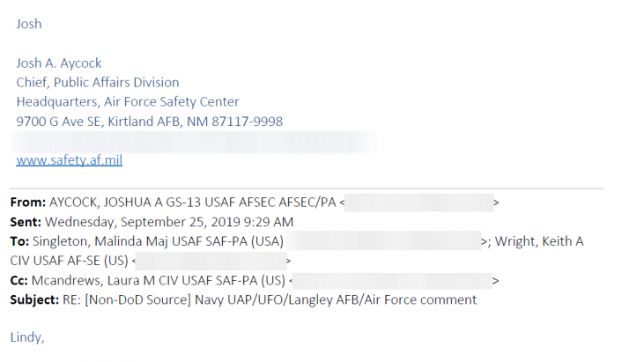Screen dimensions: 644x362
Task: Click Headquarters, Air Force Safety Center line
Action: (x=128, y=102)
